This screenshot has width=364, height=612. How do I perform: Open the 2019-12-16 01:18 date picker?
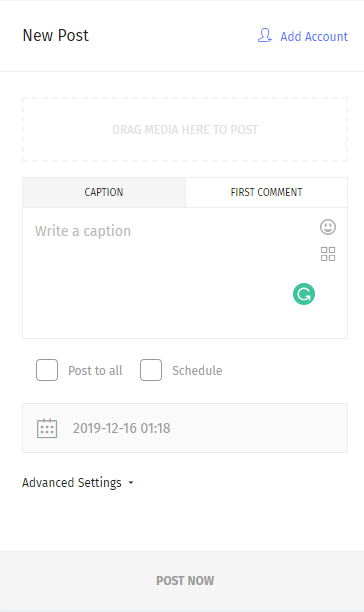tap(185, 428)
